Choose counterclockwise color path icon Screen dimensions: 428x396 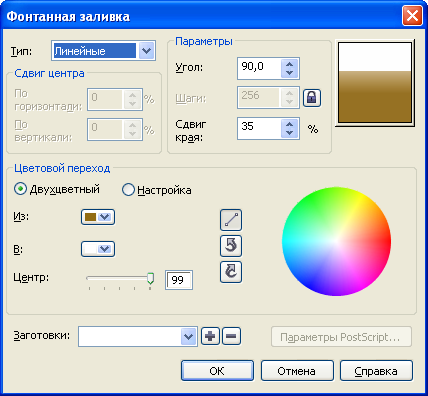(x=231, y=246)
